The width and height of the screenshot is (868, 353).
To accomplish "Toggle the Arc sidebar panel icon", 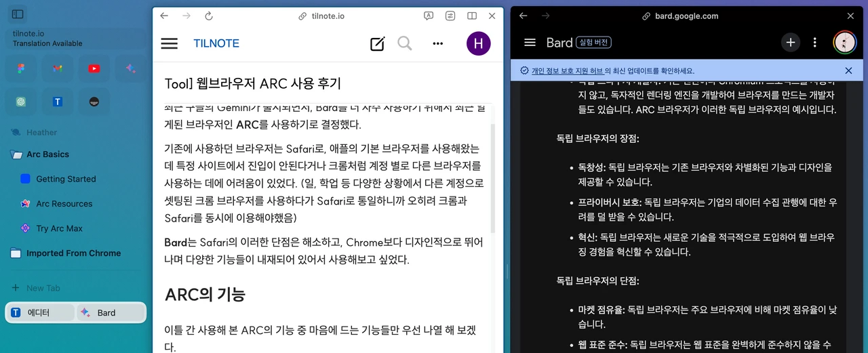I will pyautogui.click(x=18, y=14).
